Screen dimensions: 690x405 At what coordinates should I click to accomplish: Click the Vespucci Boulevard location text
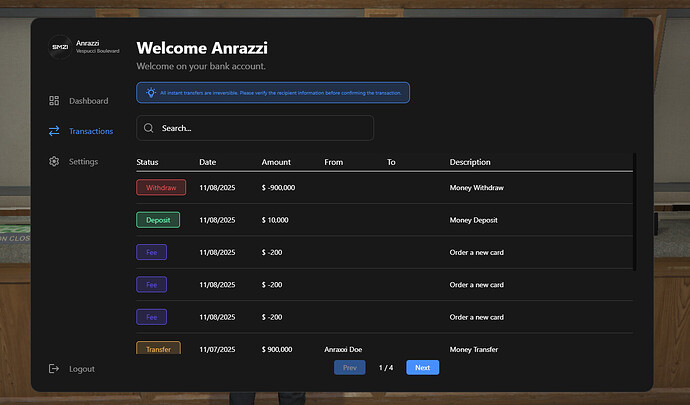pos(98,51)
